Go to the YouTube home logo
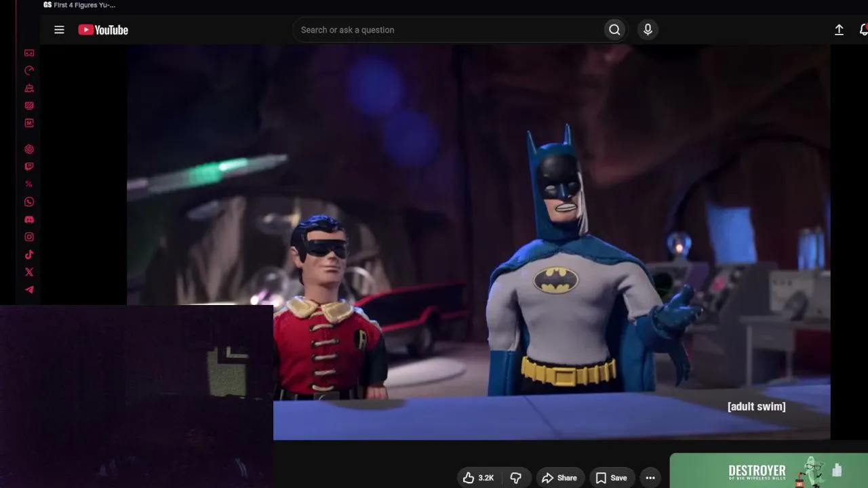Viewport: 868px width, 488px height. pyautogui.click(x=103, y=30)
